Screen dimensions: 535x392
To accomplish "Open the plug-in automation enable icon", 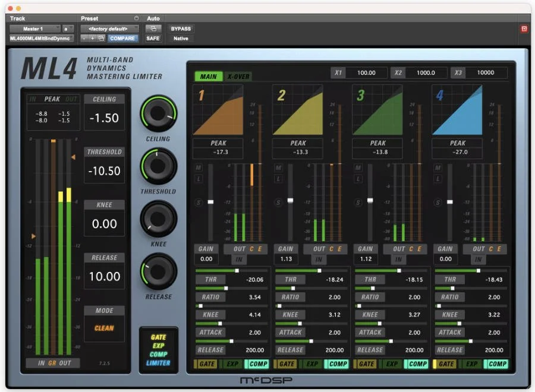I will pyautogui.click(x=153, y=29).
